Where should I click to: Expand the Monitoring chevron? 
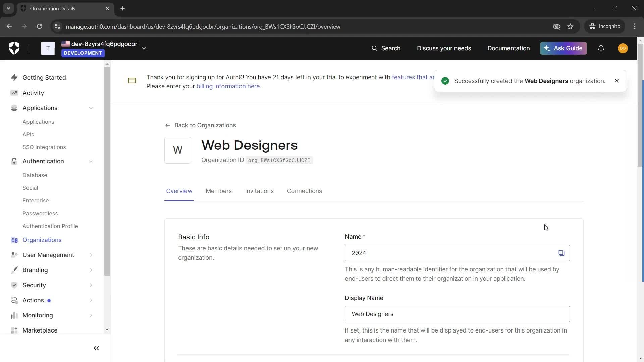tap(91, 315)
